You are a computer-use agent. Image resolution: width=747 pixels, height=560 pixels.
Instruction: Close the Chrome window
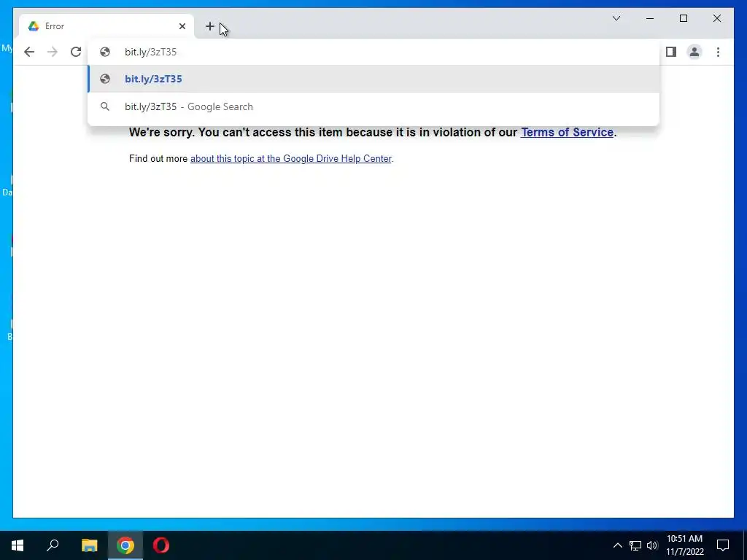716,18
